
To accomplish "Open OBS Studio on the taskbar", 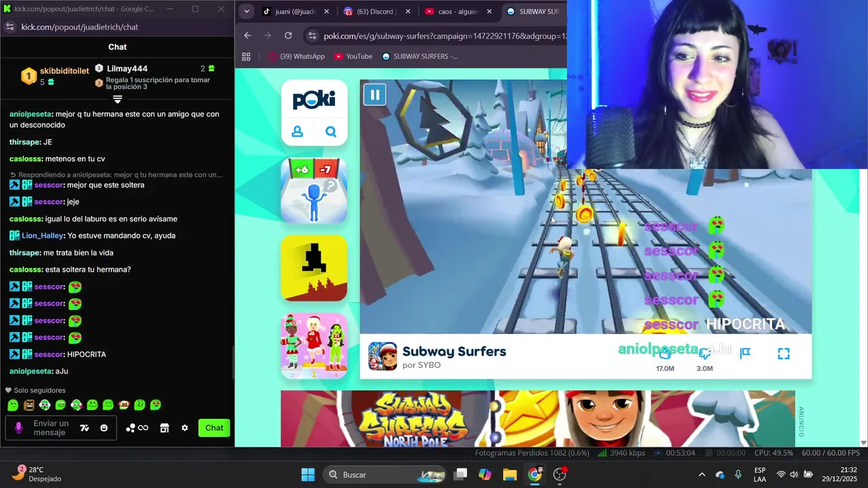I will coord(560,474).
